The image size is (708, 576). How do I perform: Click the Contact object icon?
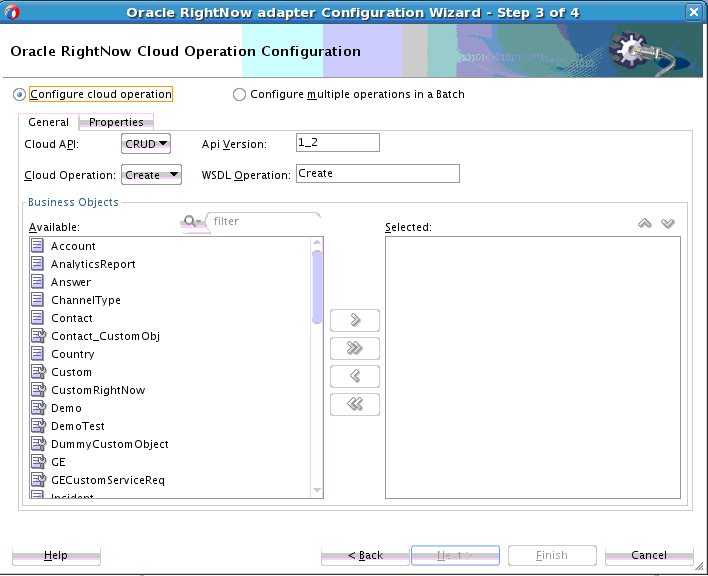click(x=37, y=318)
